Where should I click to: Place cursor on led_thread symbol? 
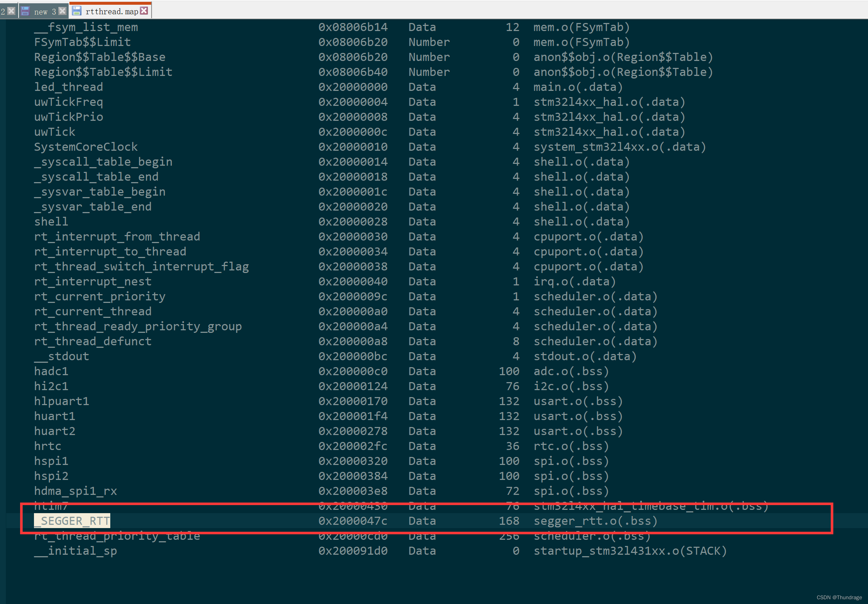(68, 87)
